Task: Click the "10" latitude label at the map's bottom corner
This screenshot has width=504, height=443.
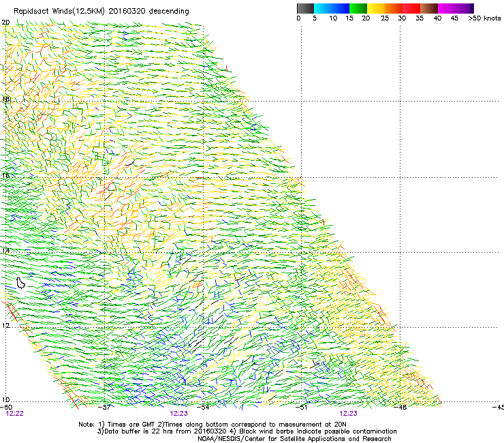Action: coord(5,400)
